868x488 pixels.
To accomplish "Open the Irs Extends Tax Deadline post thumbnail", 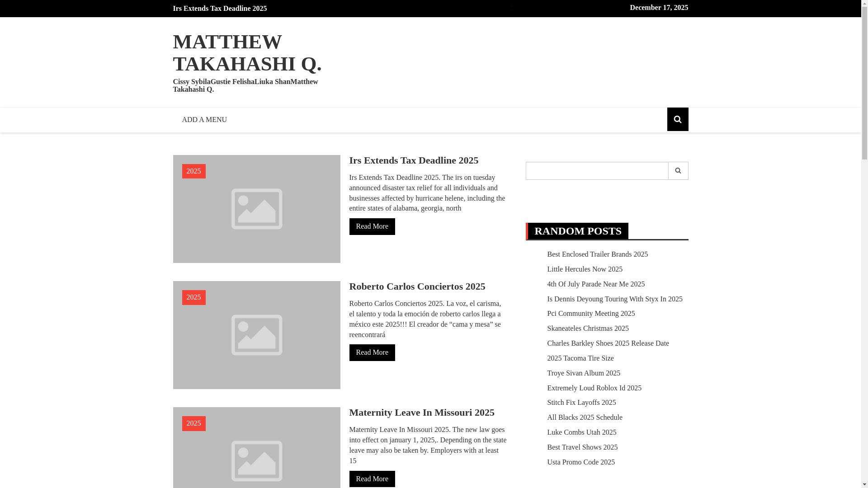I will [256, 209].
